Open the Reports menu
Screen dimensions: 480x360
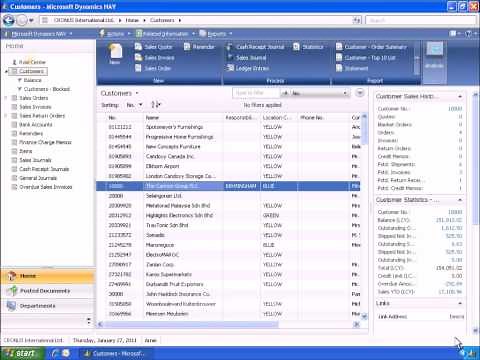[216, 34]
